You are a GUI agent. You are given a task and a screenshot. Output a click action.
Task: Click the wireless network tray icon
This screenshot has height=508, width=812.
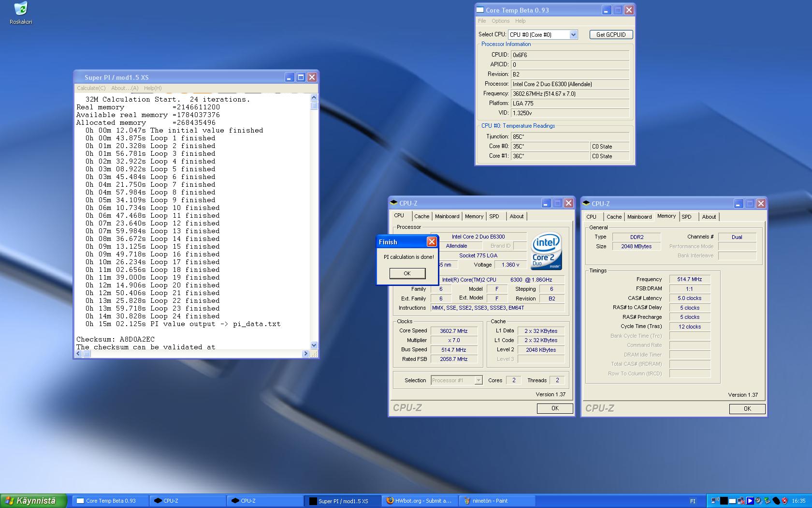pyautogui.click(x=715, y=501)
